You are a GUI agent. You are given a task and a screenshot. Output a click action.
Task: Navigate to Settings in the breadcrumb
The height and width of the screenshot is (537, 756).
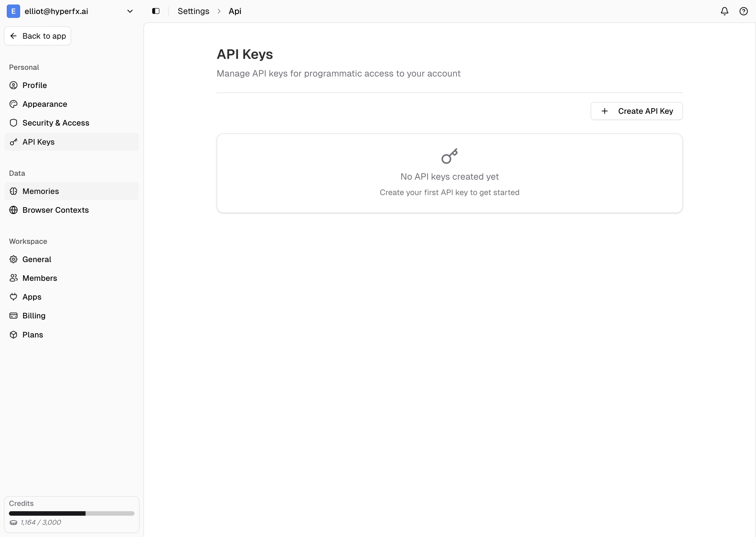193,11
